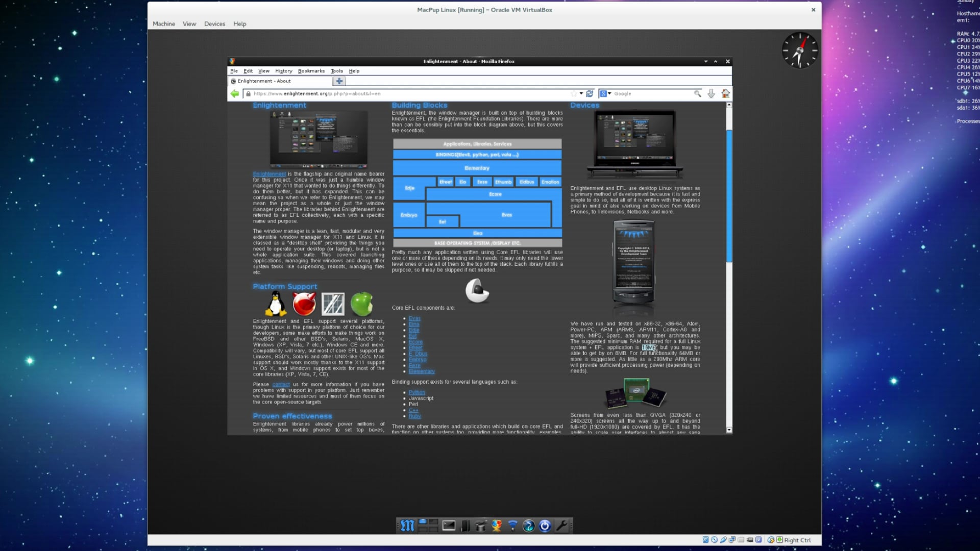Open the Firefox downloads arrow
980x551 pixels.
(x=711, y=94)
